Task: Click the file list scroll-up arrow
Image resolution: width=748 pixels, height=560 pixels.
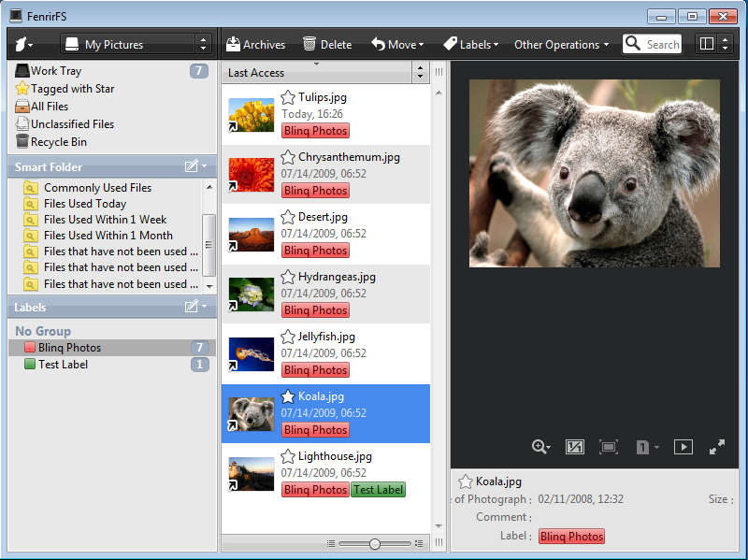Action: 439,93
